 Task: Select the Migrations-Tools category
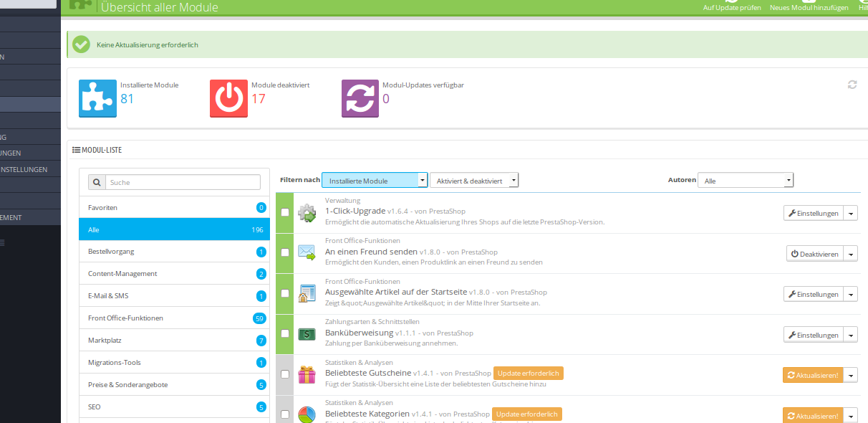174,363
